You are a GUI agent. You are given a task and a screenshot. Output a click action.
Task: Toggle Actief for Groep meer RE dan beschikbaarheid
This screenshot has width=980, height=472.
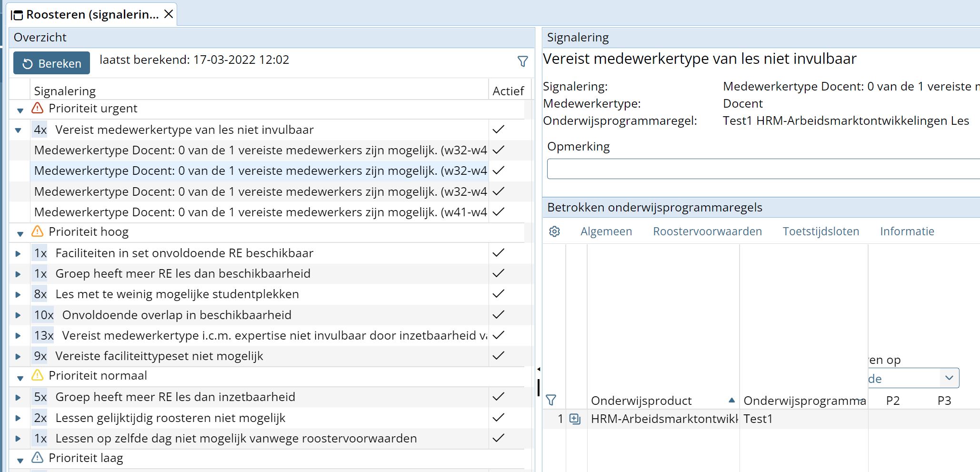click(x=498, y=273)
